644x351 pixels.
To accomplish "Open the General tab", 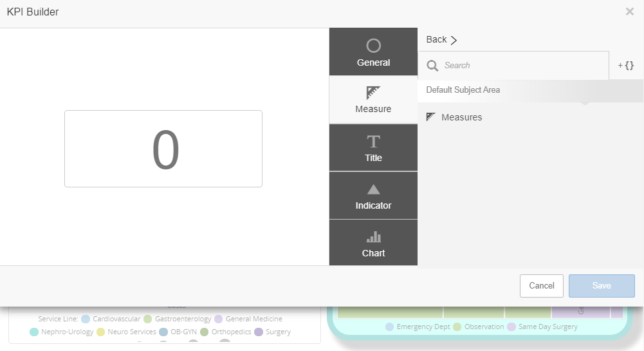I will click(x=373, y=52).
